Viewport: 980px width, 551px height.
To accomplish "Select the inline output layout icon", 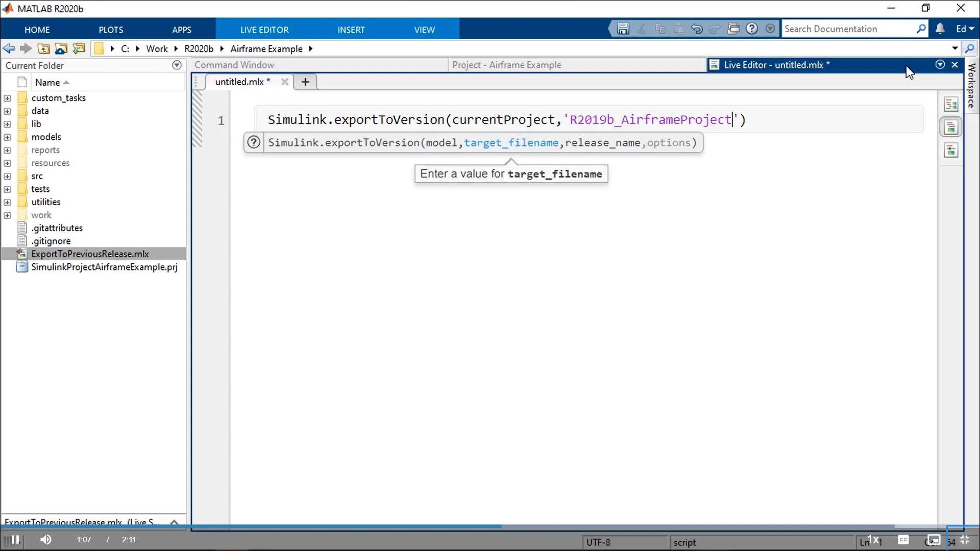I will point(951,127).
